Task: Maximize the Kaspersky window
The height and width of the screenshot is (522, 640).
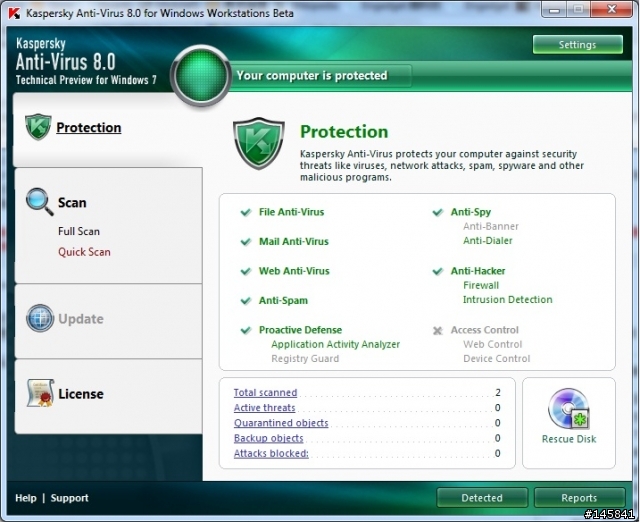Action: point(578,9)
